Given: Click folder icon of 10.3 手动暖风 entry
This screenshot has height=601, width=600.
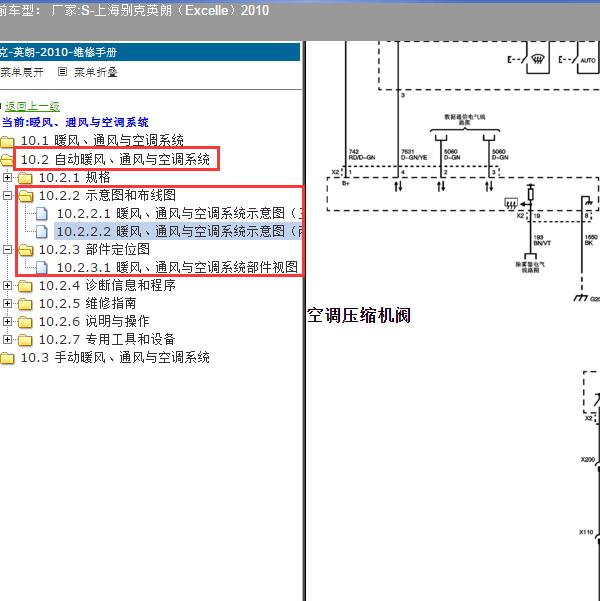Looking at the screenshot, I should (x=7, y=358).
